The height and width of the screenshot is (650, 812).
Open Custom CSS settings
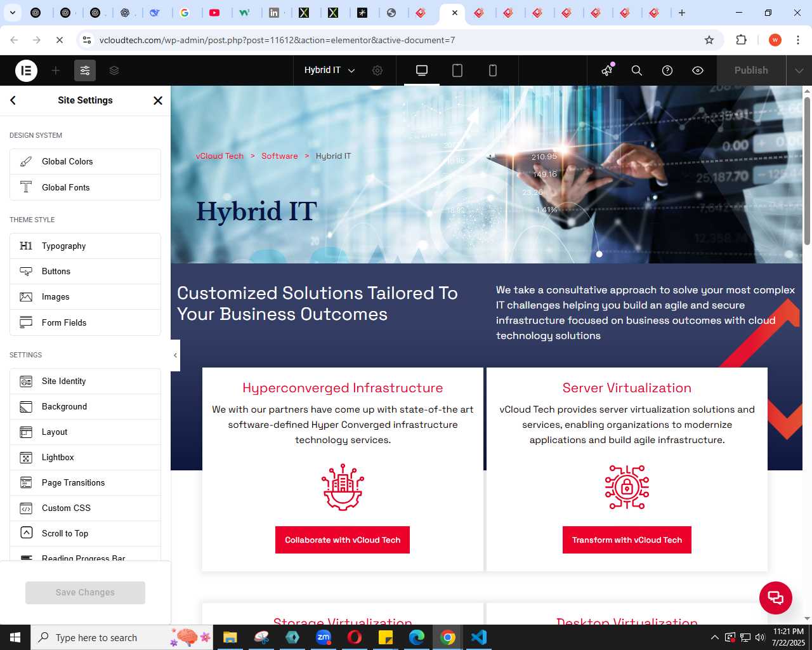pos(85,508)
